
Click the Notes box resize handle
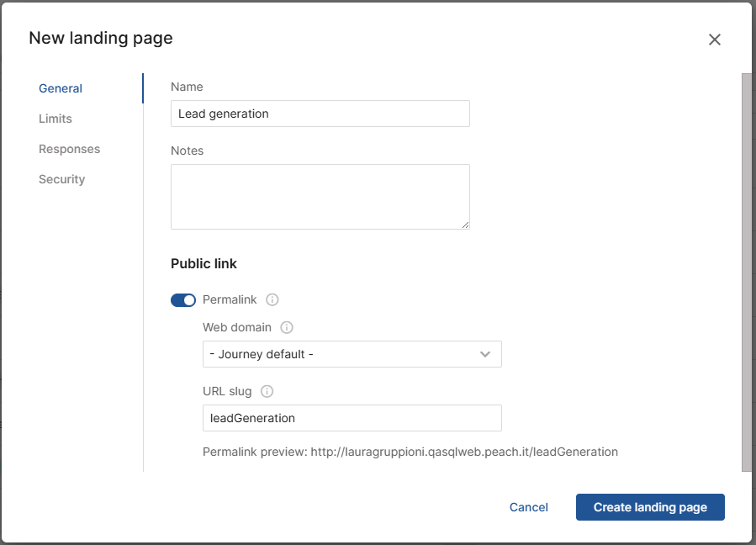click(x=465, y=225)
